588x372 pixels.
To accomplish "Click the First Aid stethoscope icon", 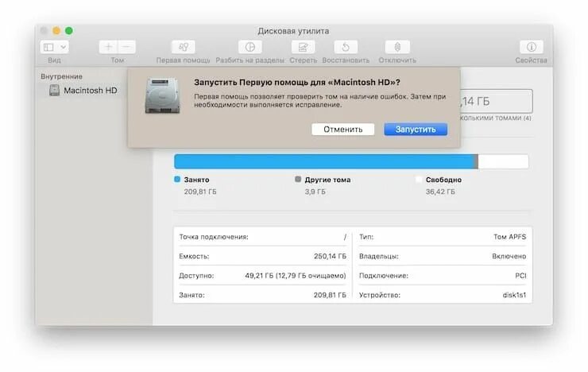I will pyautogui.click(x=184, y=47).
